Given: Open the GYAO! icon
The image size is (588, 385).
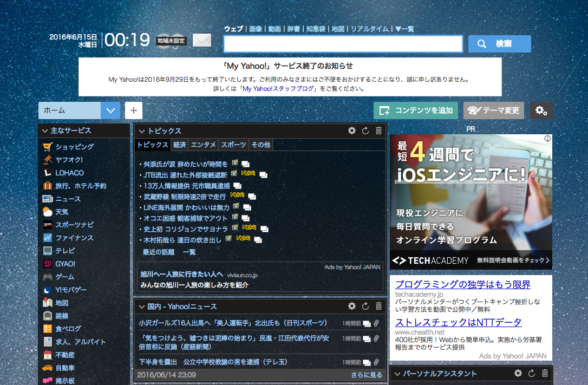Looking at the screenshot, I should (x=47, y=264).
